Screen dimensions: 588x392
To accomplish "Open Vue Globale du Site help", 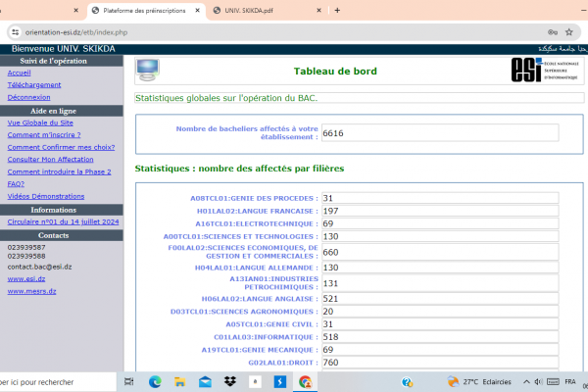I will tap(40, 122).
